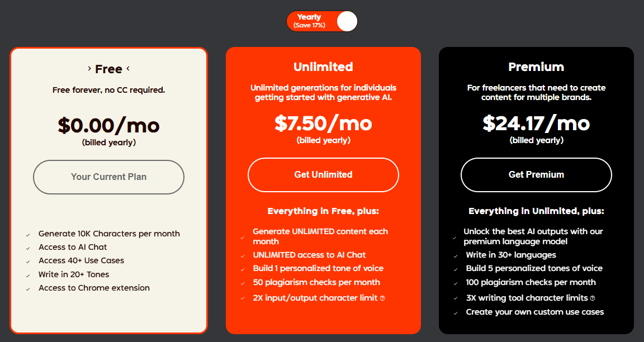
Task: Click Generate 10K Characters per month feature
Action: pos(109,234)
